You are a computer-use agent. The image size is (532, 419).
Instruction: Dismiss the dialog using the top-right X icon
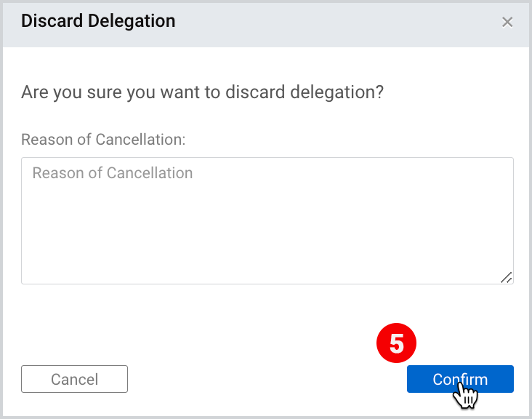[x=507, y=22]
